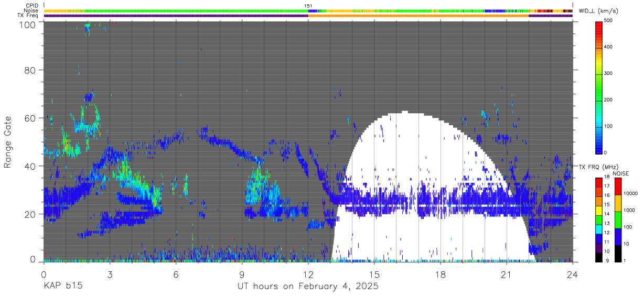Click the 1 tick on the NOISE legend
Image resolution: width=644 pixels, height=297 pixels.
[x=625, y=260]
